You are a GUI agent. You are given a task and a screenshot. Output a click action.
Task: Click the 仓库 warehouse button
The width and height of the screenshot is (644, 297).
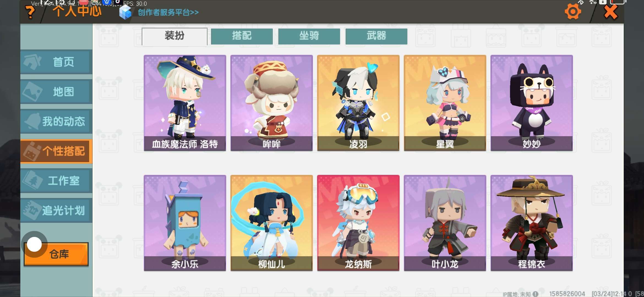[x=56, y=254]
